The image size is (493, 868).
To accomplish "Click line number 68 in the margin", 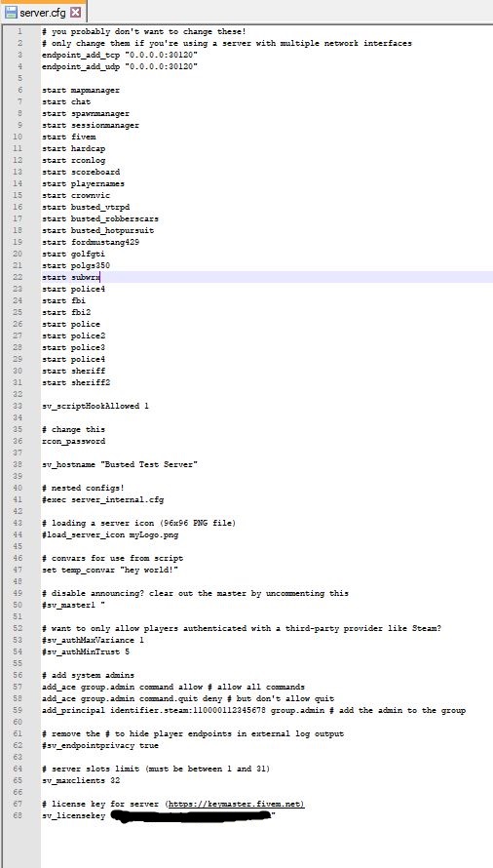I will tap(19, 815).
